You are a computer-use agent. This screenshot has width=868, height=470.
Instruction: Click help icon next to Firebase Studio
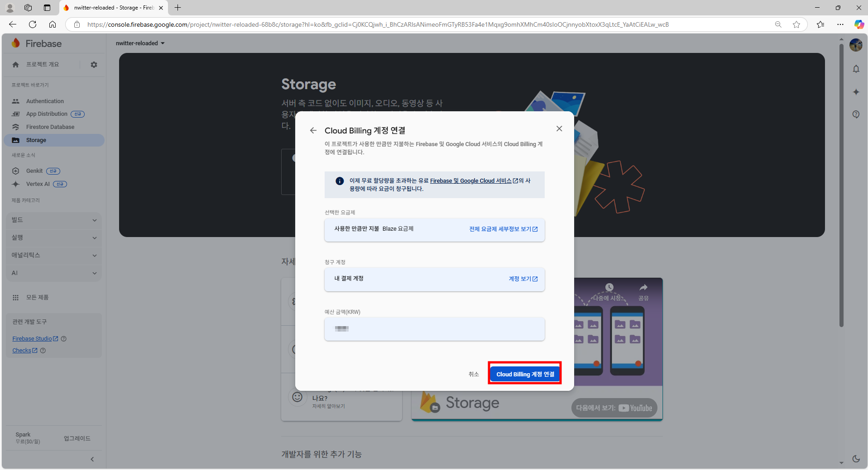coord(64,339)
